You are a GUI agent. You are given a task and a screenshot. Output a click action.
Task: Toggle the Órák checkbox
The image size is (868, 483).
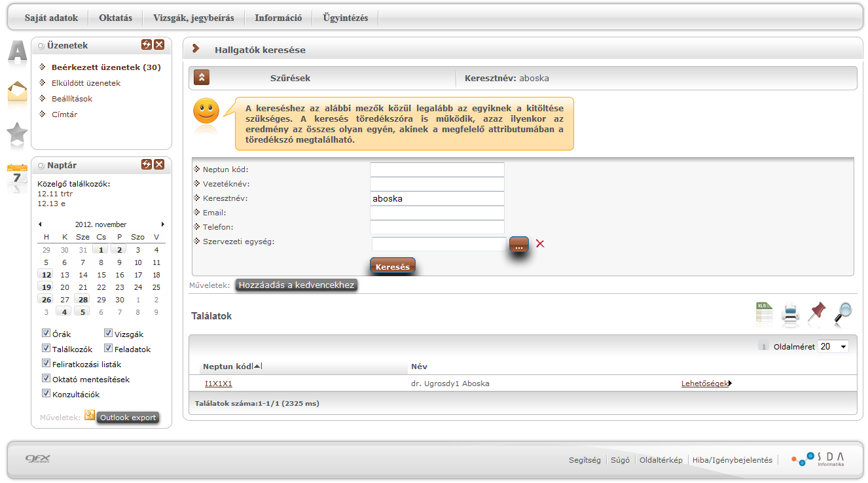[x=46, y=333]
